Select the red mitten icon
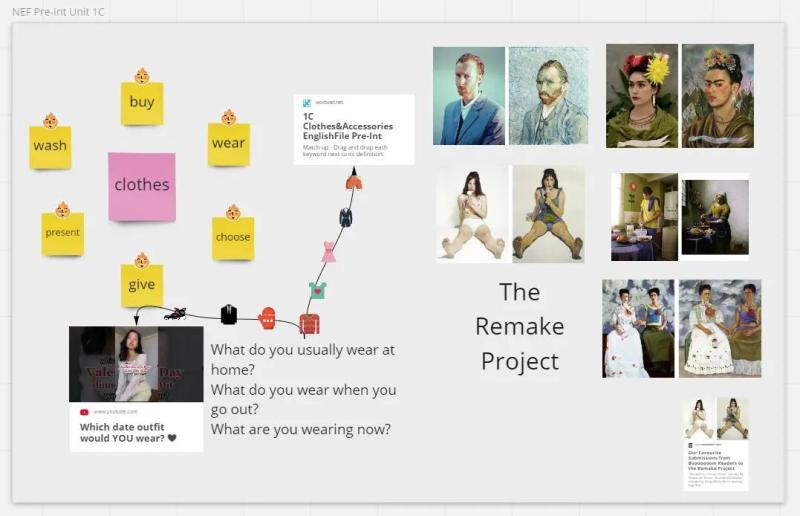This screenshot has width=800, height=516. coord(267,318)
